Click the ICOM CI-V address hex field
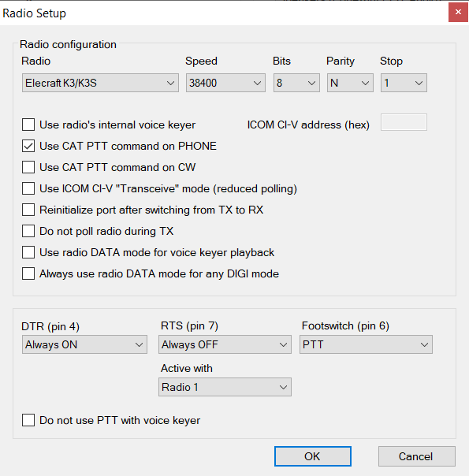469x476 pixels. pyautogui.click(x=404, y=122)
